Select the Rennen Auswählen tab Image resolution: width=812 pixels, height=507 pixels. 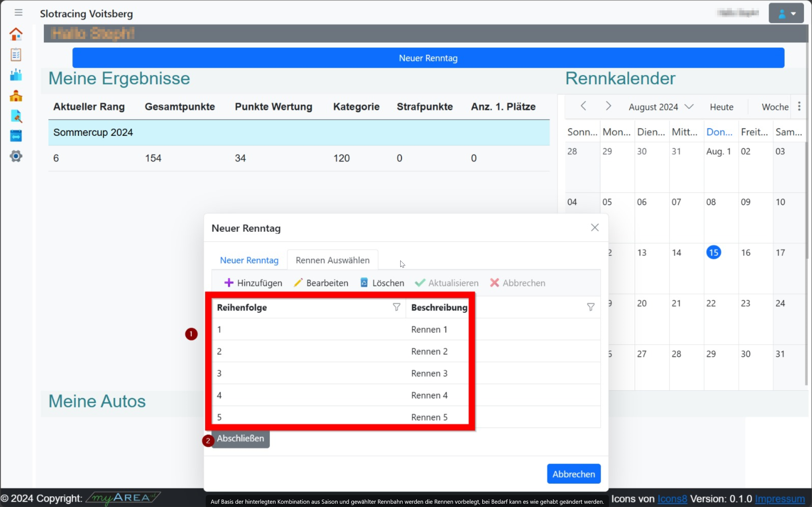[332, 260]
